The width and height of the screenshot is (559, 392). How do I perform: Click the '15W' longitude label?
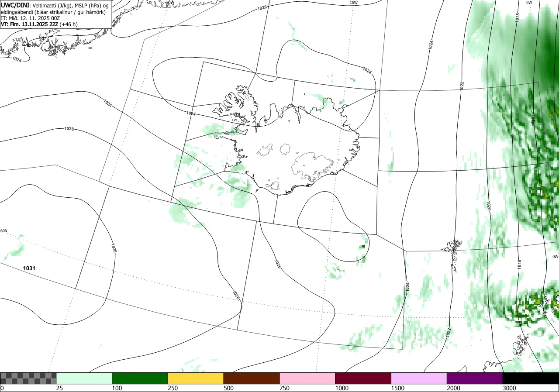(x=354, y=3)
